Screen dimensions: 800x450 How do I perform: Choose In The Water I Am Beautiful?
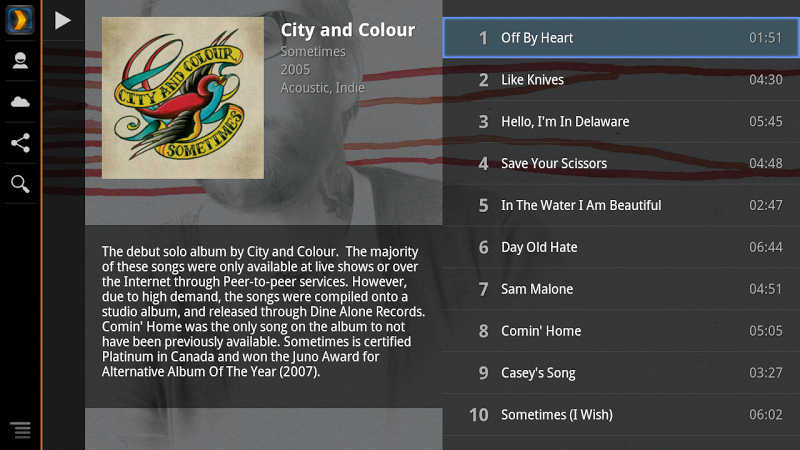click(621, 205)
